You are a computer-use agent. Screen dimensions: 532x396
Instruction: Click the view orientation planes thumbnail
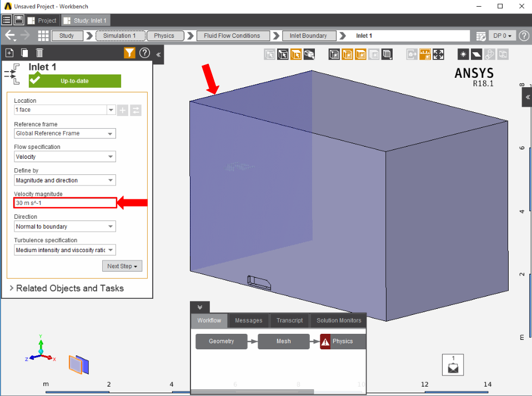pyautogui.click(x=79, y=364)
